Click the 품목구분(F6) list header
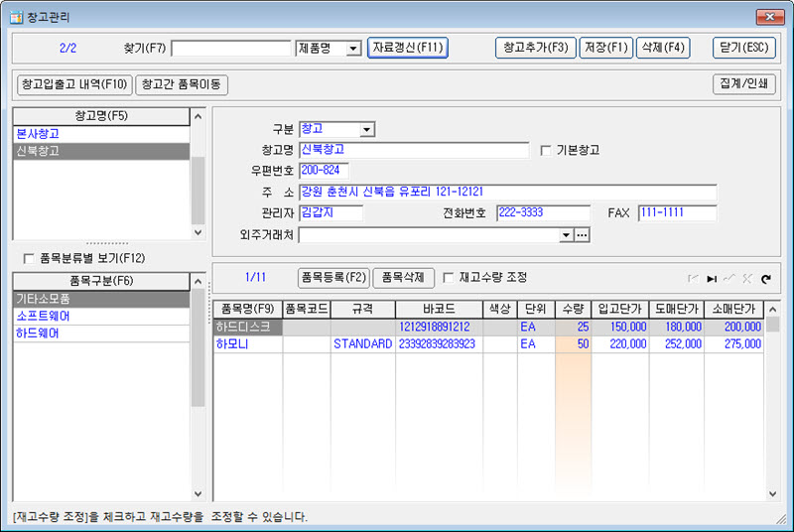The width and height of the screenshot is (794, 532). [x=101, y=282]
